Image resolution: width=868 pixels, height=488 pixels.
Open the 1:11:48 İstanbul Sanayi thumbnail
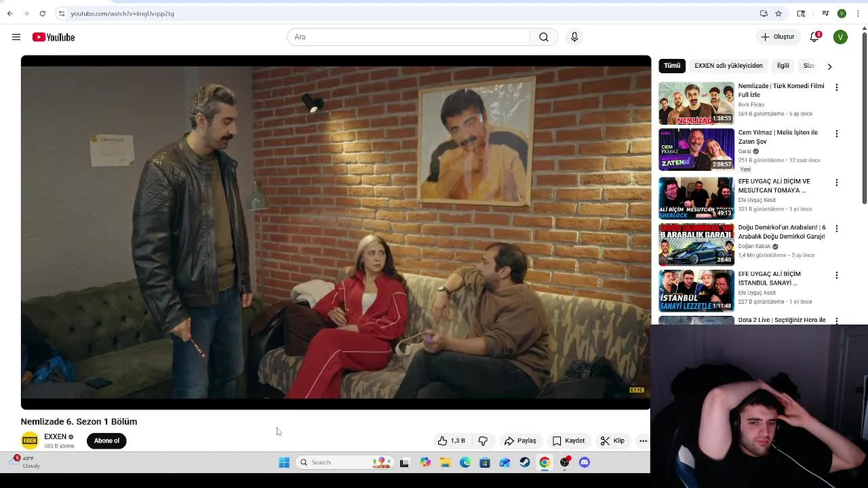click(x=696, y=291)
